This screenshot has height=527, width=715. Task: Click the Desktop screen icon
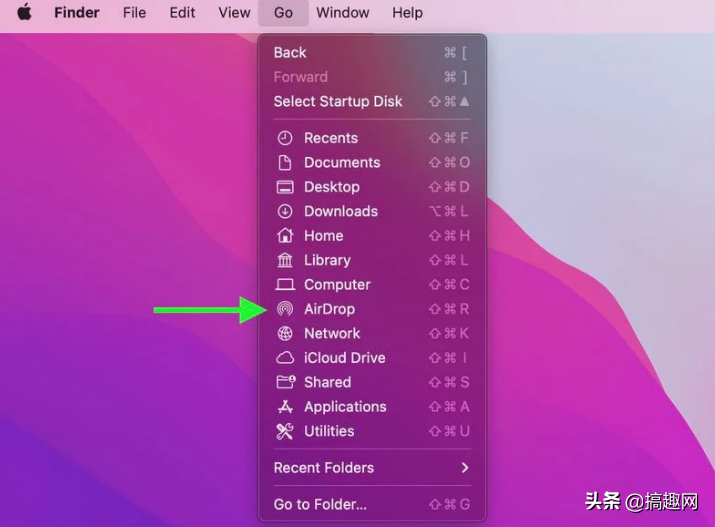coord(285,187)
